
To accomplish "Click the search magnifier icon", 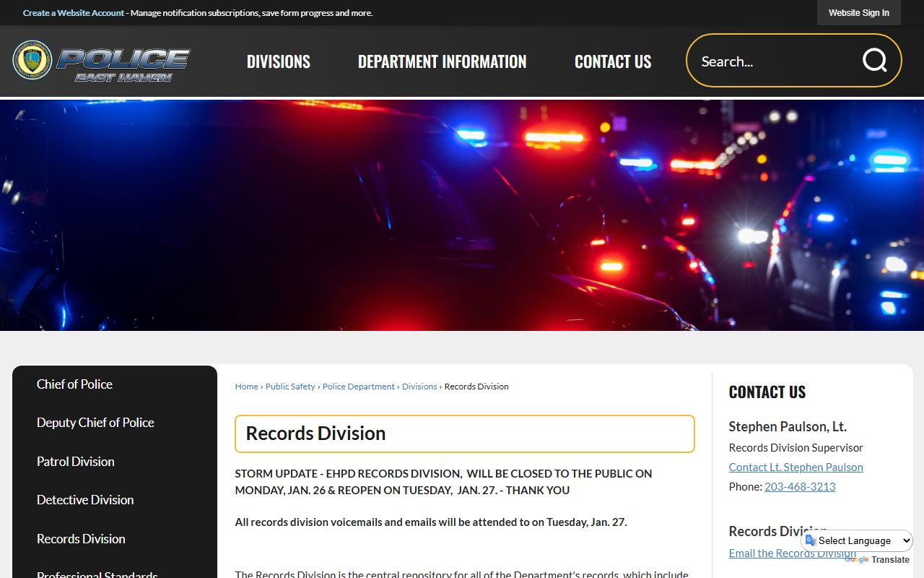I will pyautogui.click(x=874, y=61).
